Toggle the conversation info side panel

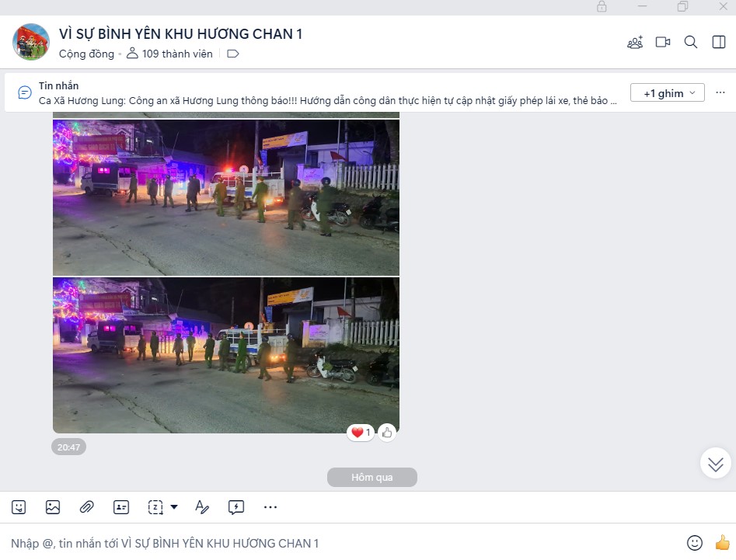[x=719, y=42]
